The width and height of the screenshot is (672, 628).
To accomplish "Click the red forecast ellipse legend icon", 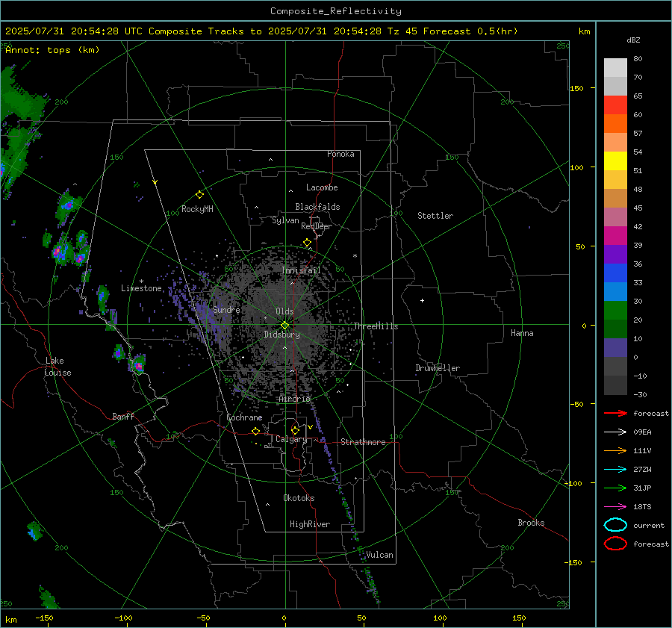I will [615, 544].
